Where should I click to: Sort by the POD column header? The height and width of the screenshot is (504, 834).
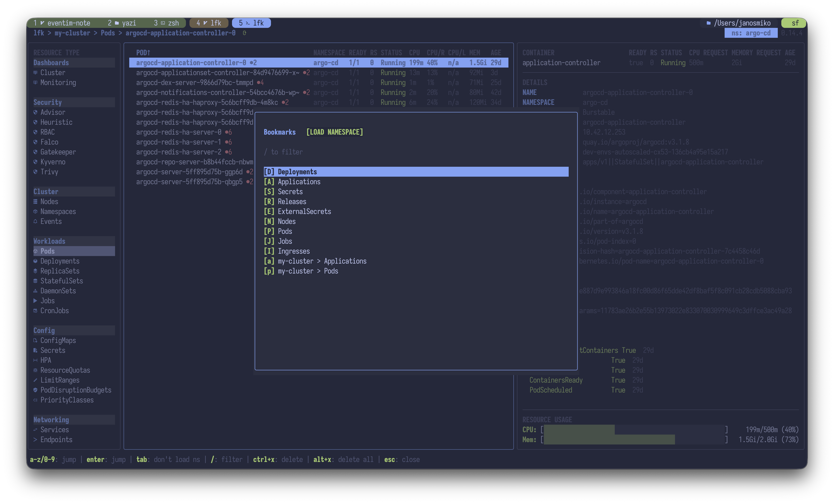pyautogui.click(x=143, y=53)
